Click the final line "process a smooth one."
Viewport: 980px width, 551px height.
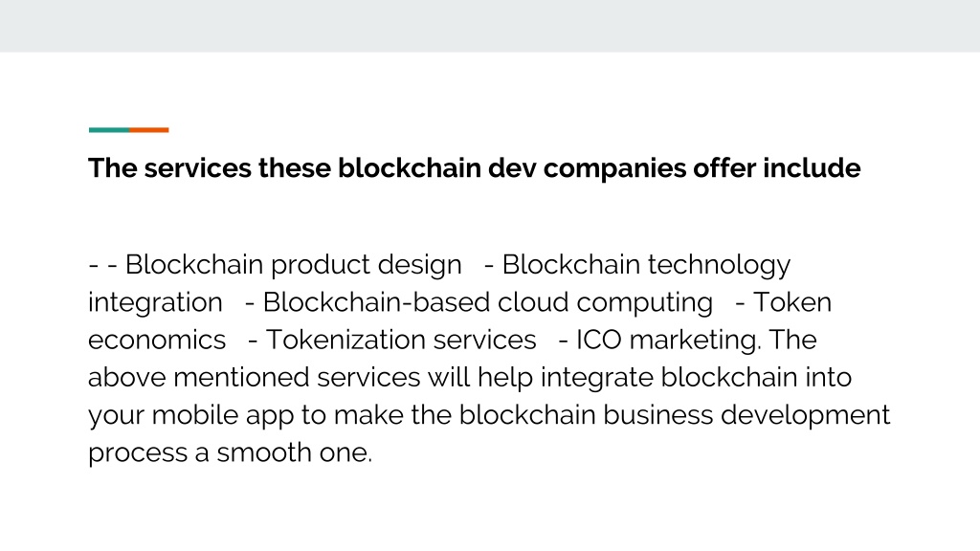click(230, 452)
